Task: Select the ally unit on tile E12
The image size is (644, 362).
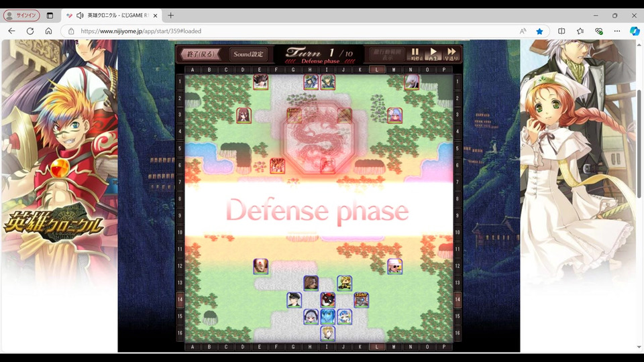Action: (x=260, y=266)
